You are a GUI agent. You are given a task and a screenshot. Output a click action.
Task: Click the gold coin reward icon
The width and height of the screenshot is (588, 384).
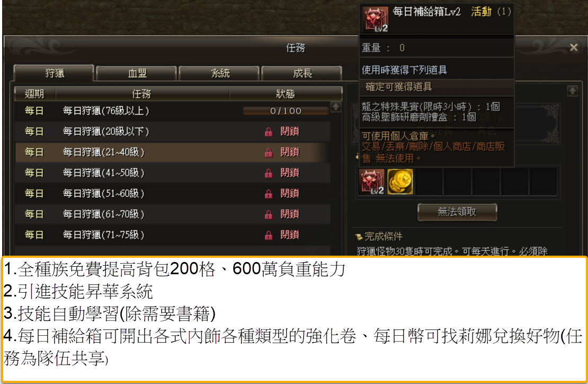coord(400,182)
